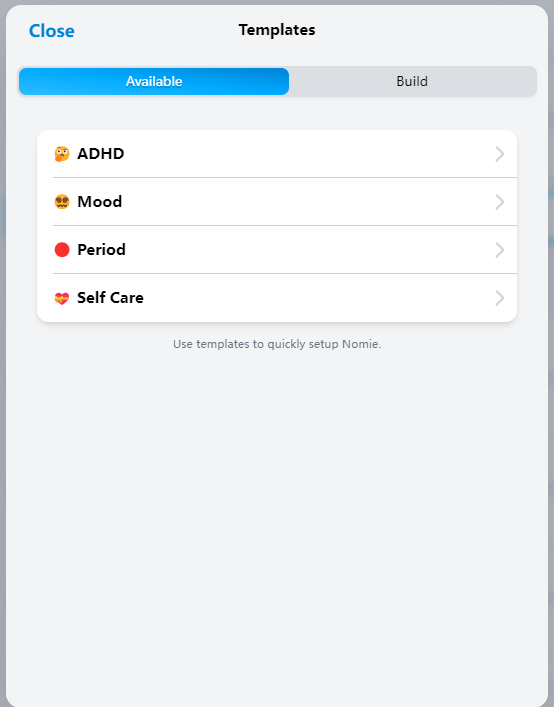The image size is (554, 707).
Task: Select the Mood label text
Action: pyautogui.click(x=100, y=202)
